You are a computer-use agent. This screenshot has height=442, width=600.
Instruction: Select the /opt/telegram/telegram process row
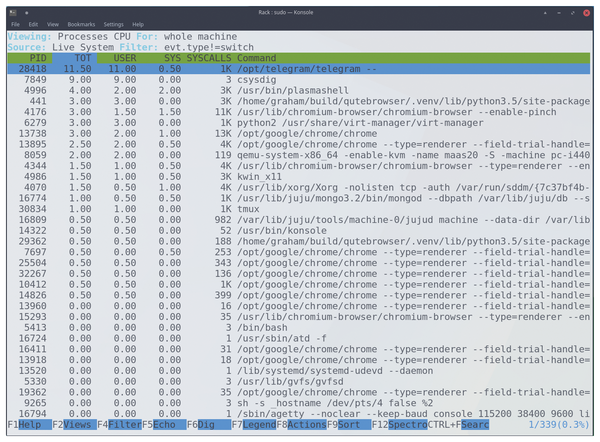tap(298, 69)
